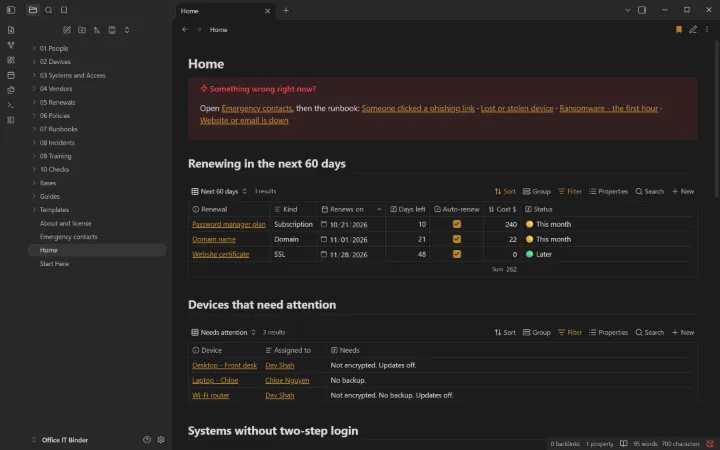
Task: Open About and license note
Action: (x=65, y=223)
